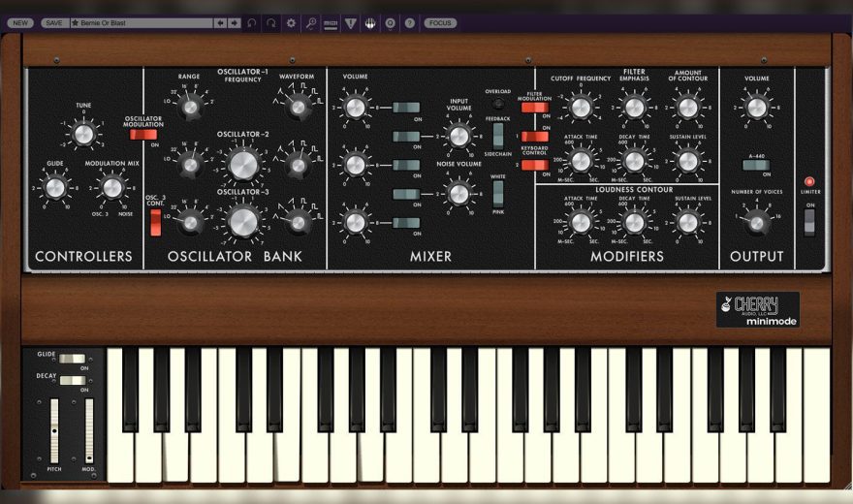Open the MIDI tab icon in toolbar

click(x=331, y=23)
